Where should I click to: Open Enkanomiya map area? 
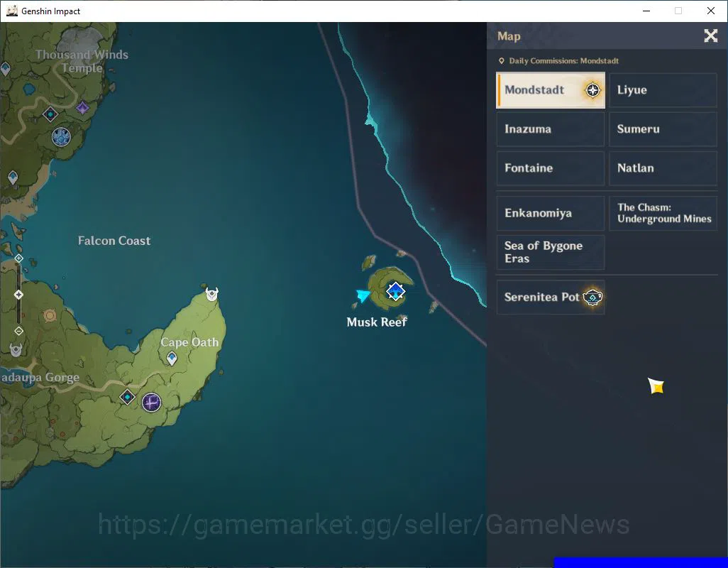tap(551, 213)
